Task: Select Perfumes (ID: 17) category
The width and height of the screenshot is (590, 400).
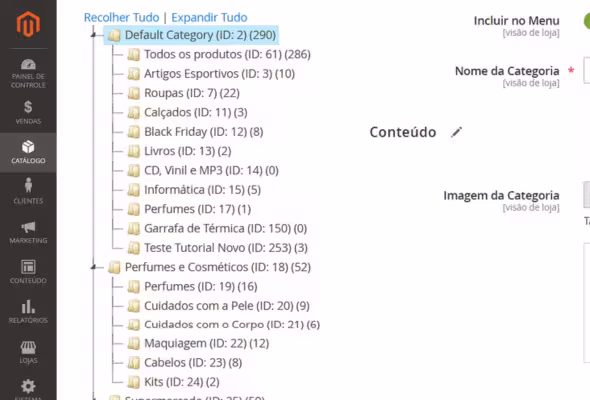Action: (198, 209)
